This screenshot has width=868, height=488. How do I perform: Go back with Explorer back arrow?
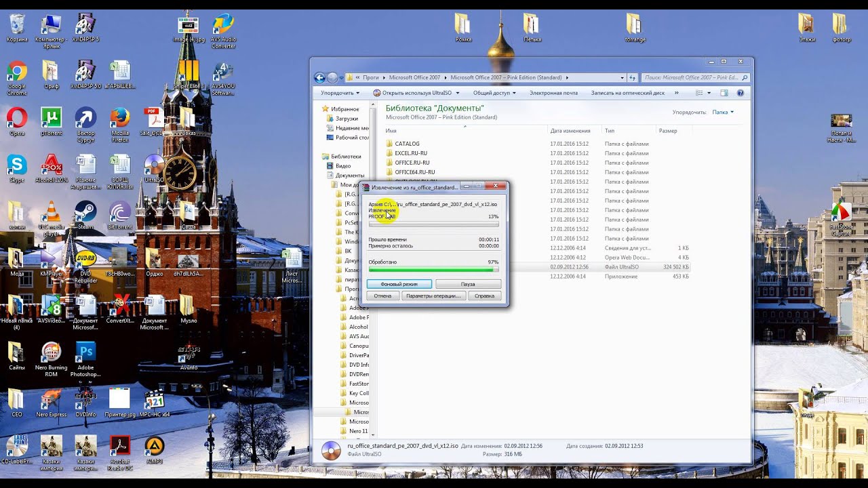[320, 77]
